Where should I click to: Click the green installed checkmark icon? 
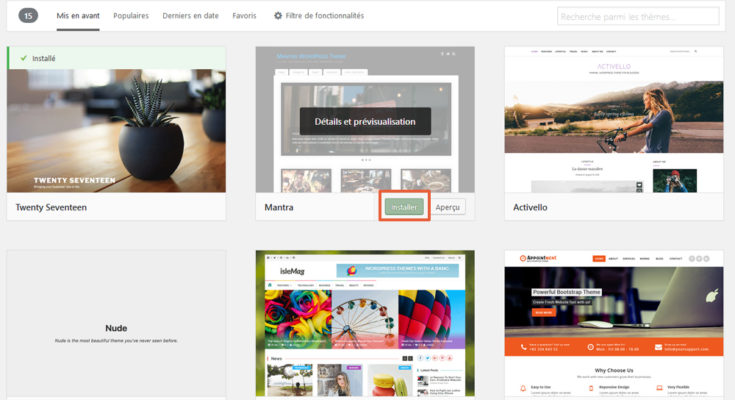23,58
